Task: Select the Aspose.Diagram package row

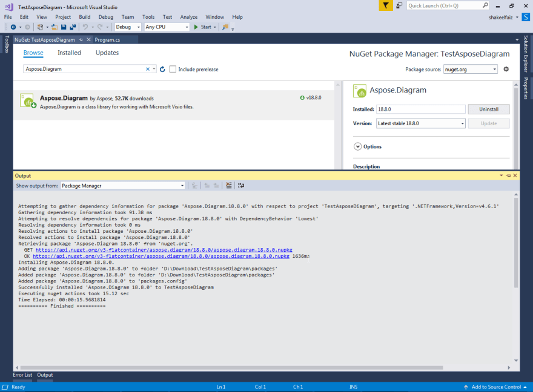Action: pos(174,105)
